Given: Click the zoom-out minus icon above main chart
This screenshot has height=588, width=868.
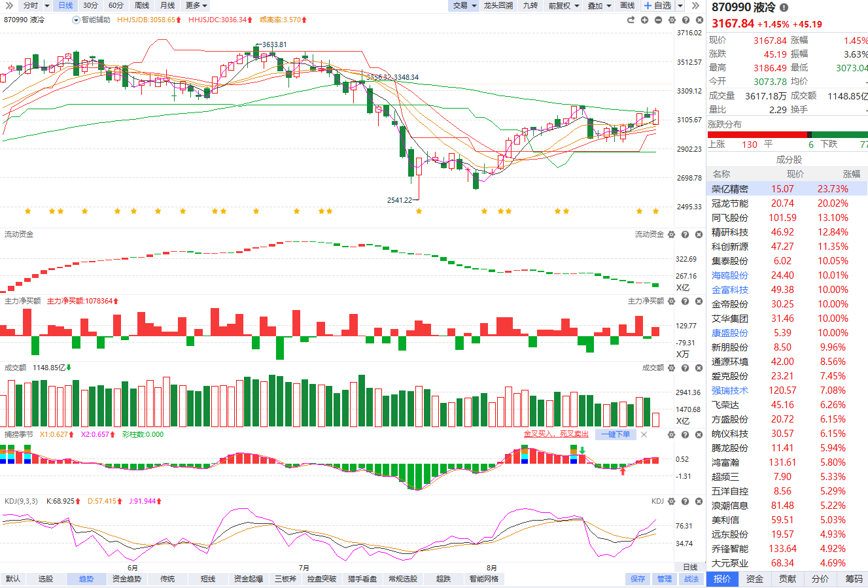Looking at the screenshot, I should click(658, 20).
